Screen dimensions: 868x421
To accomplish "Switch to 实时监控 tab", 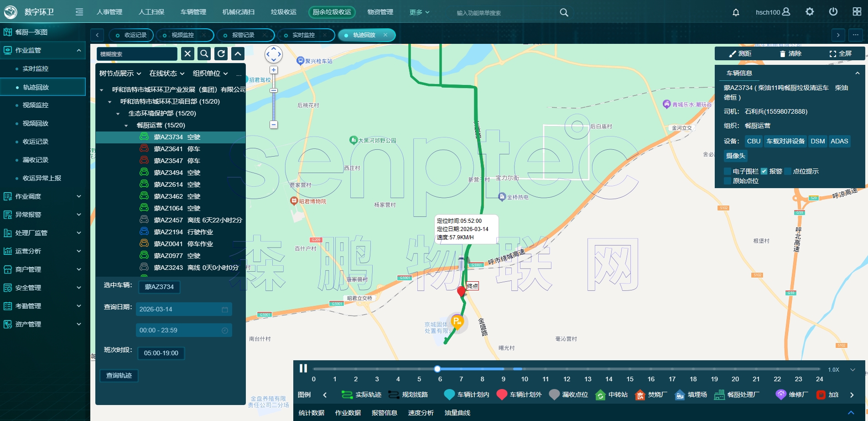I will 303,35.
